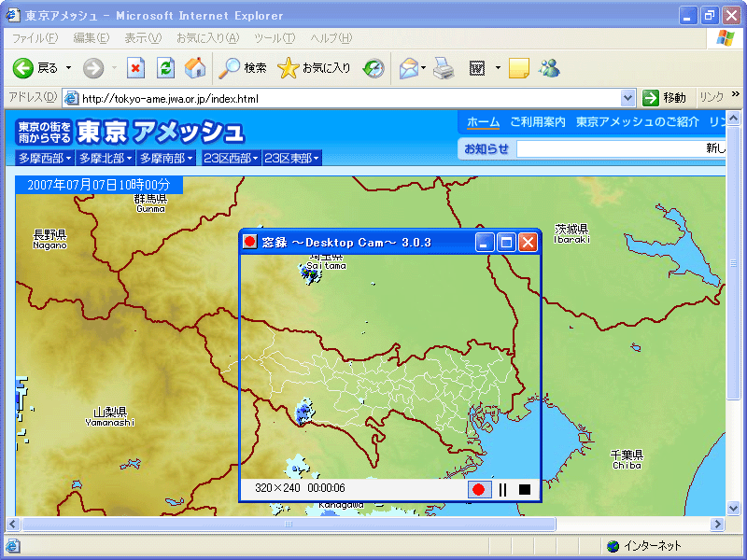Click the grey Forward arrow button
This screenshot has width=747, height=560.
pyautogui.click(x=93, y=68)
